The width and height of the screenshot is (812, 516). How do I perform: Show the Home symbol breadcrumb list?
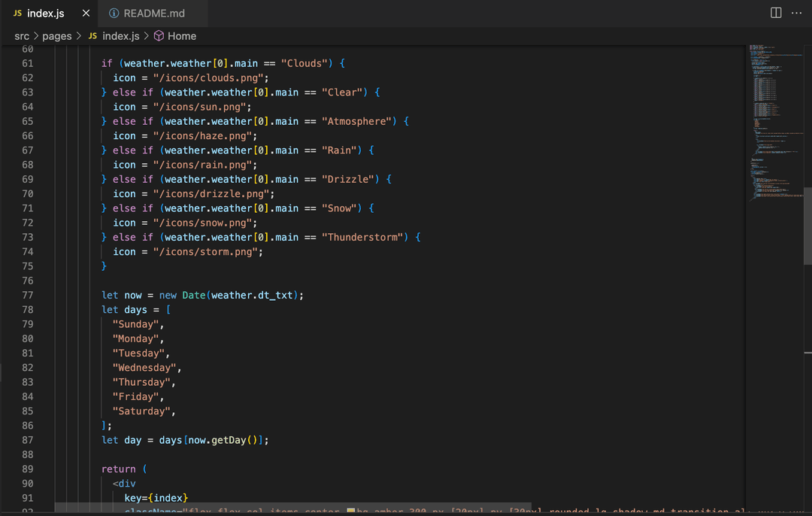[182, 36]
